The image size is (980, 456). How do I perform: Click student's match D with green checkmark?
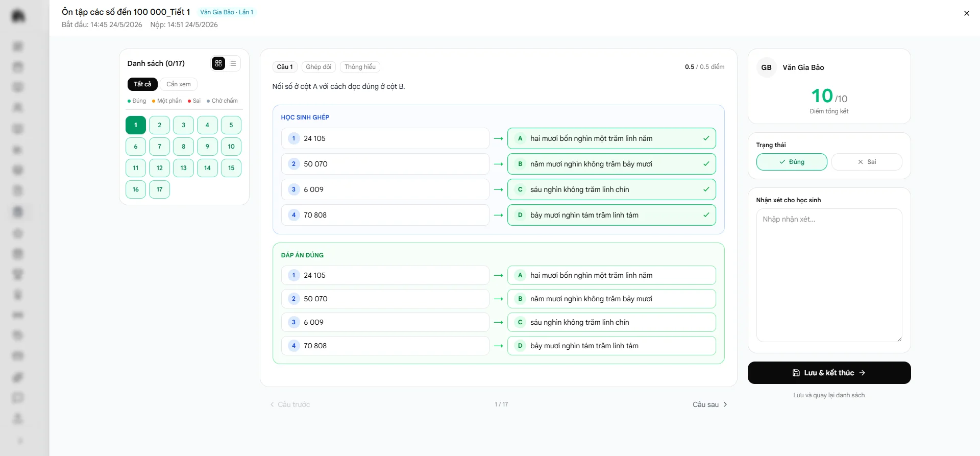(x=611, y=215)
